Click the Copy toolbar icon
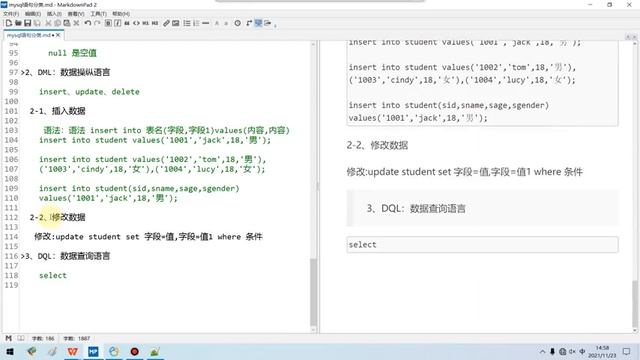The width and height of the screenshot is (640, 360). [58, 23]
